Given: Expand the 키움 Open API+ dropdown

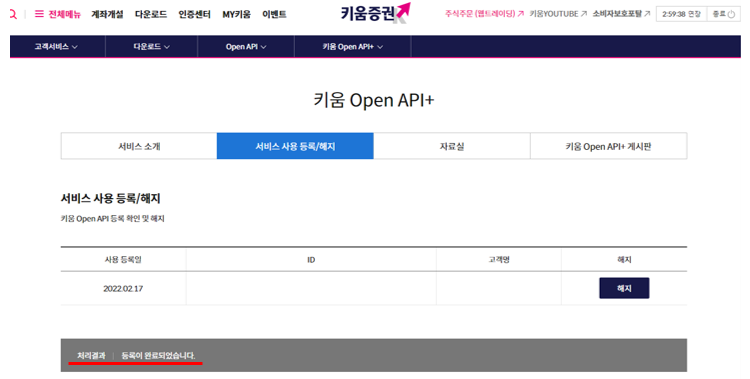Looking at the screenshot, I should (353, 46).
